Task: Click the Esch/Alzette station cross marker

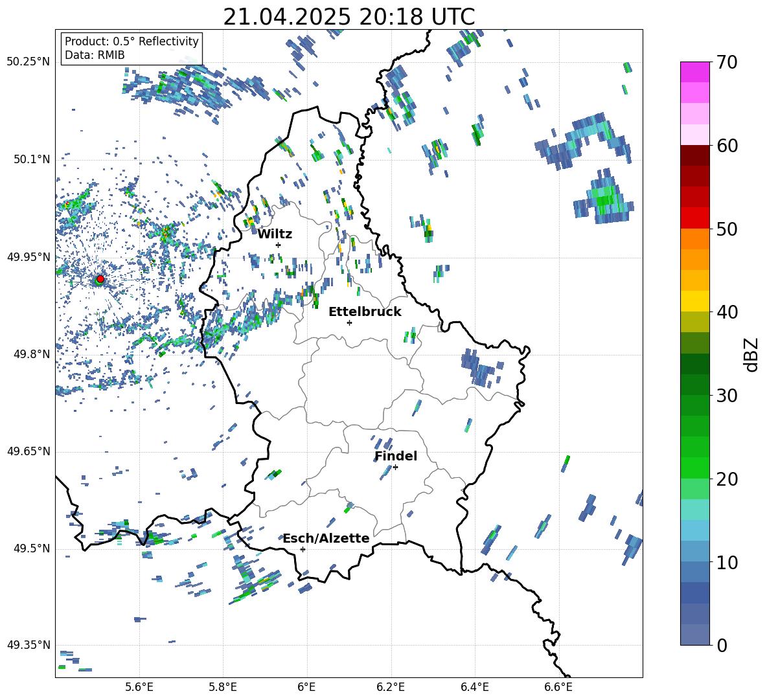Action: [x=303, y=549]
